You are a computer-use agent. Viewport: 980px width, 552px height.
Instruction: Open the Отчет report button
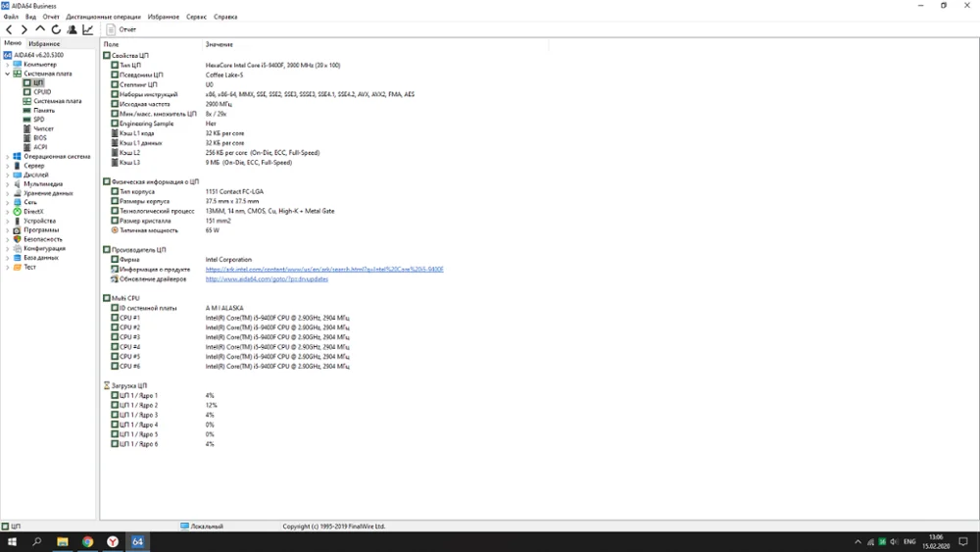point(121,29)
